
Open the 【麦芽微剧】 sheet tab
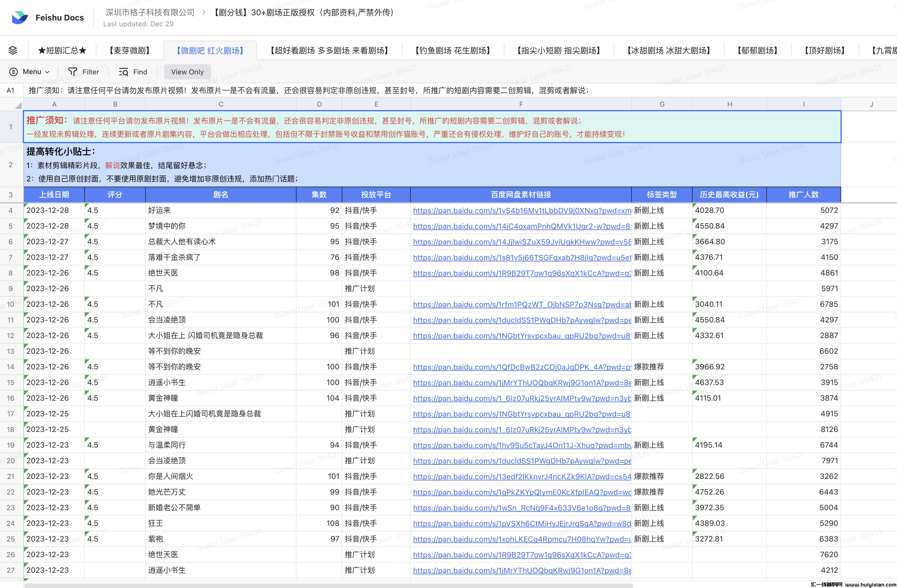pos(130,50)
